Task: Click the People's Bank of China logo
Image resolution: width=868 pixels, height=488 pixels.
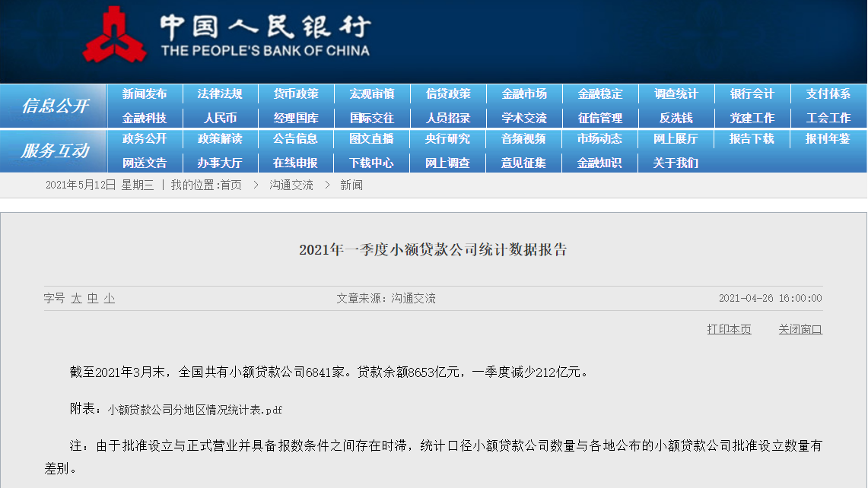Action: [x=227, y=34]
